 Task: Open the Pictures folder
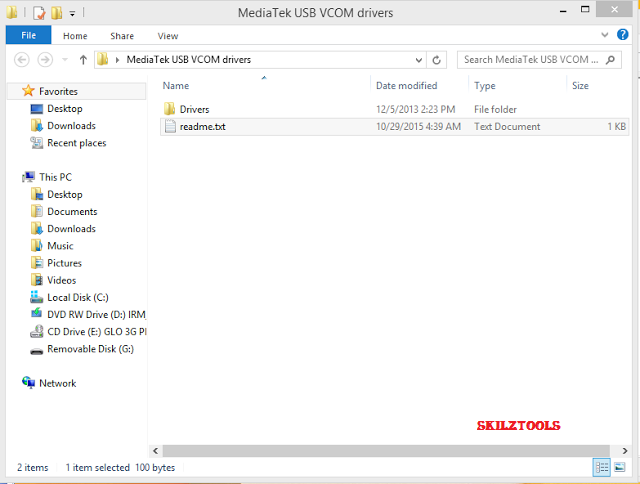[64, 263]
